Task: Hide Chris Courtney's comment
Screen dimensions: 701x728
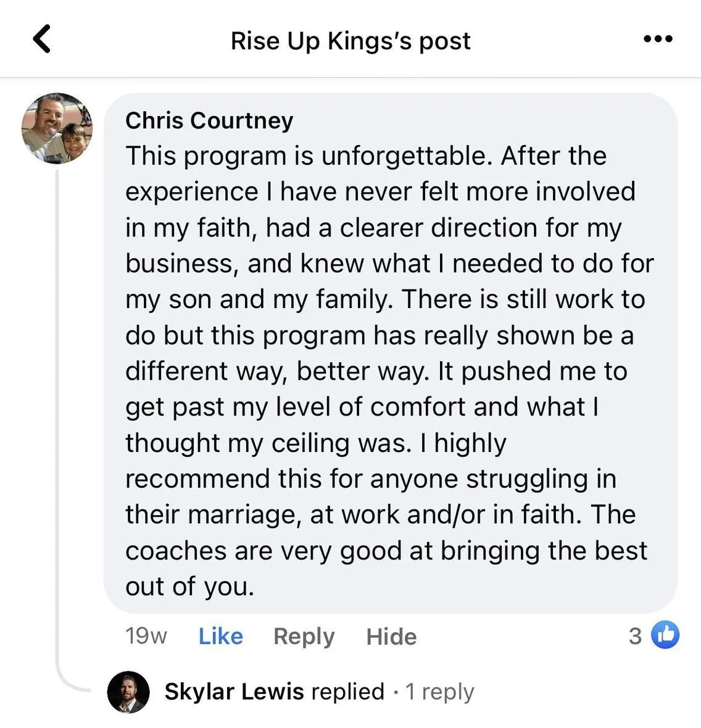Action: [391, 636]
